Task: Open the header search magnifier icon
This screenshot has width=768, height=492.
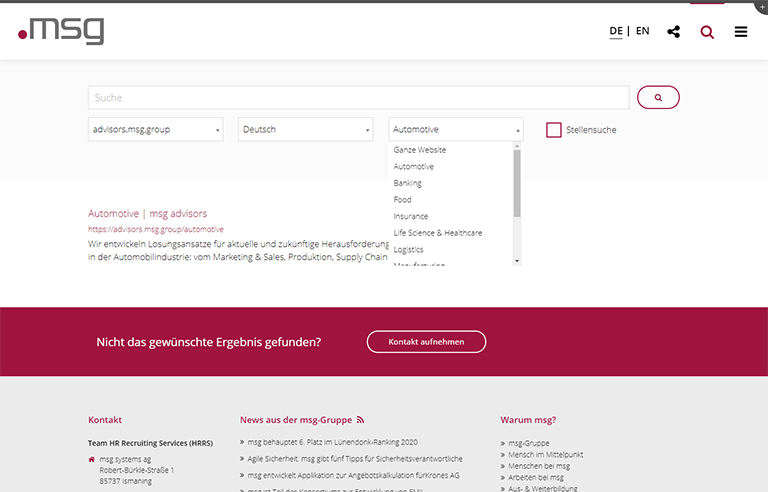Action: coord(707,32)
